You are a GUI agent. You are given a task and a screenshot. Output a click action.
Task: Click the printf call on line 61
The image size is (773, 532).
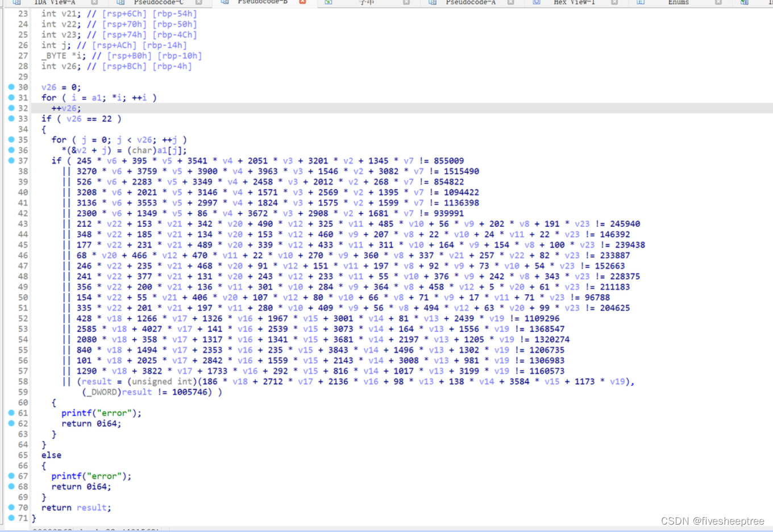tap(76, 413)
